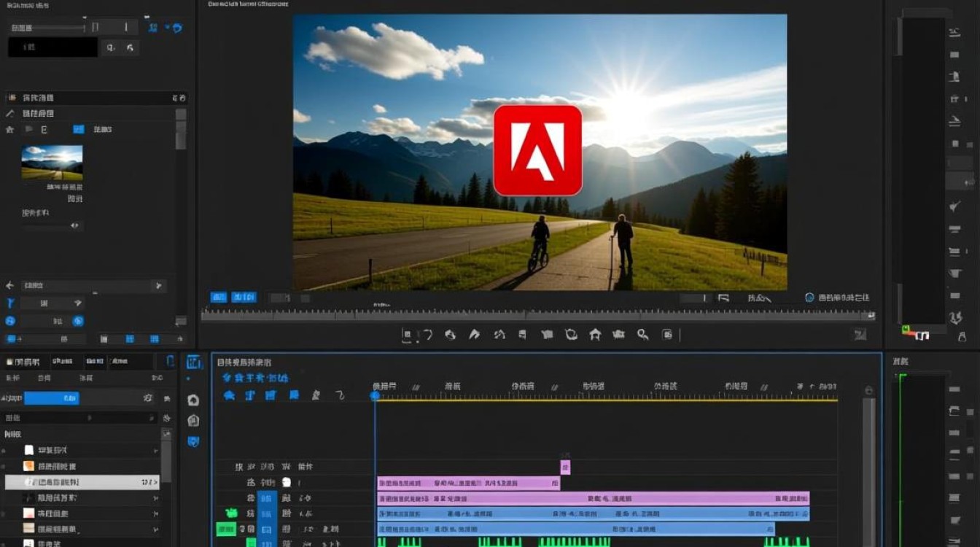Open the dropdown arrow beside the back-arrow field

[157, 286]
